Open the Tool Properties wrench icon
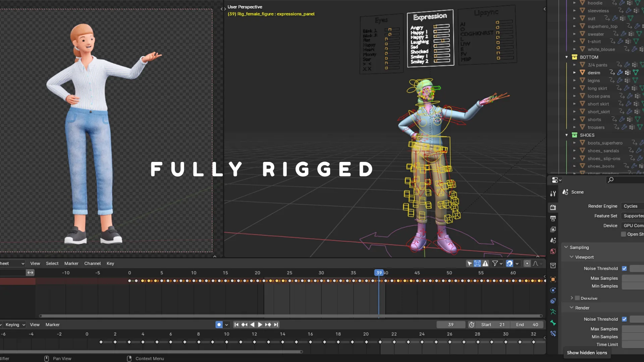Screen dimensions: 644x362 point(553,194)
